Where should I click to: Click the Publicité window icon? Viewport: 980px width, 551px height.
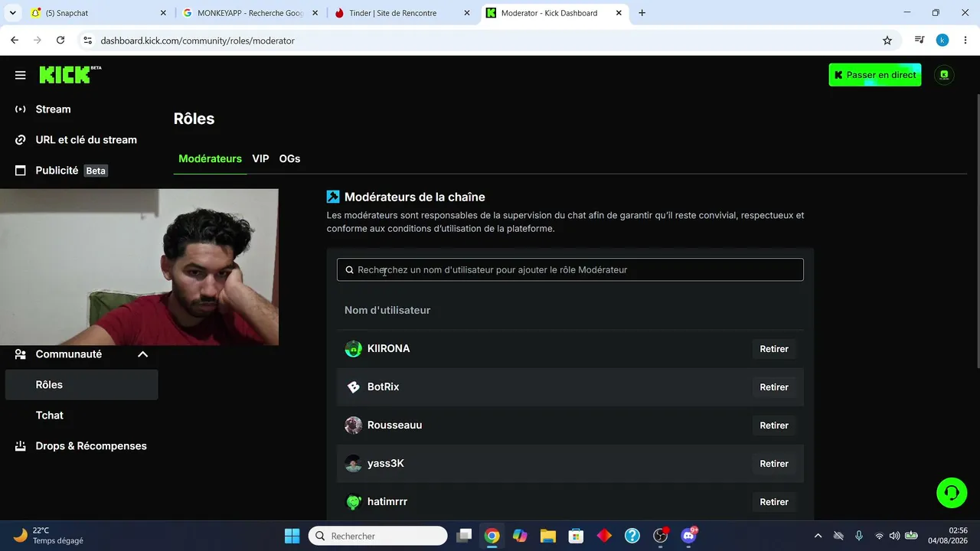click(x=21, y=171)
